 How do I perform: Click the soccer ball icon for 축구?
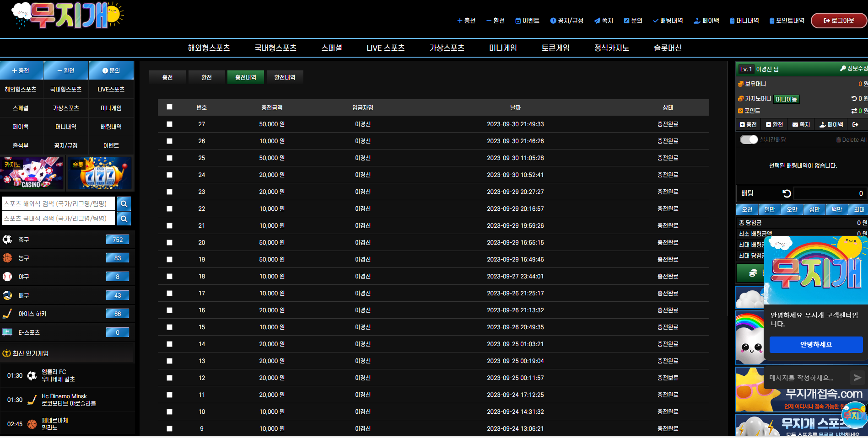pos(7,240)
